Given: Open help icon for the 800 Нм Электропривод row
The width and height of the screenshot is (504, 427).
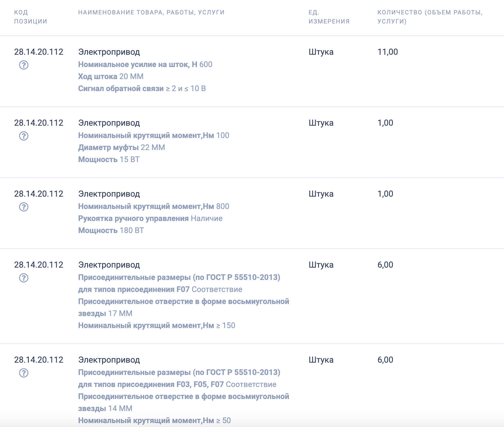Looking at the screenshot, I should tap(24, 207).
